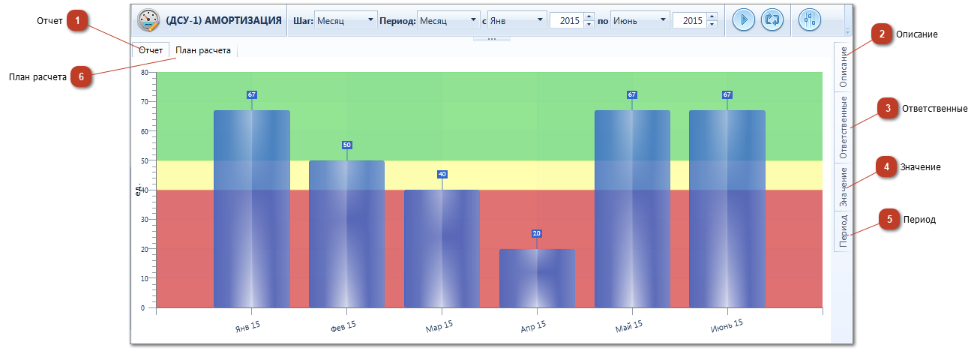Select the Май 15 bar in chart
The width and height of the screenshot is (980, 351).
(x=632, y=209)
